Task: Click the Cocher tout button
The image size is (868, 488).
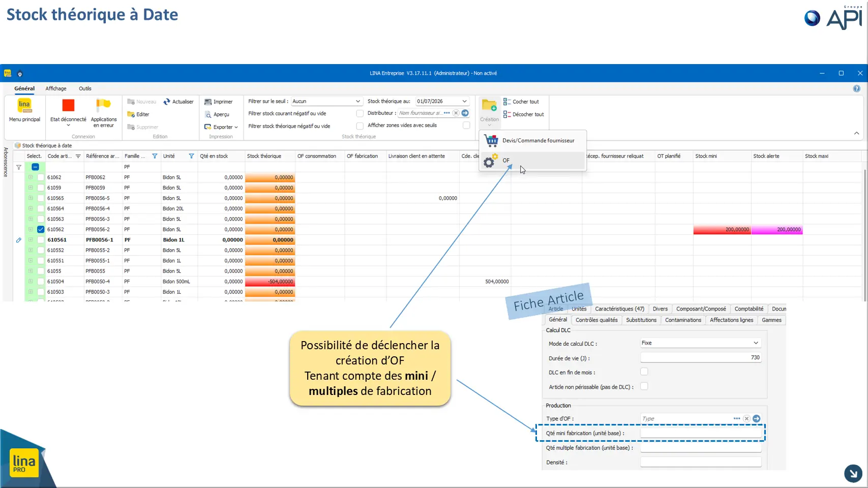Action: 521,102
